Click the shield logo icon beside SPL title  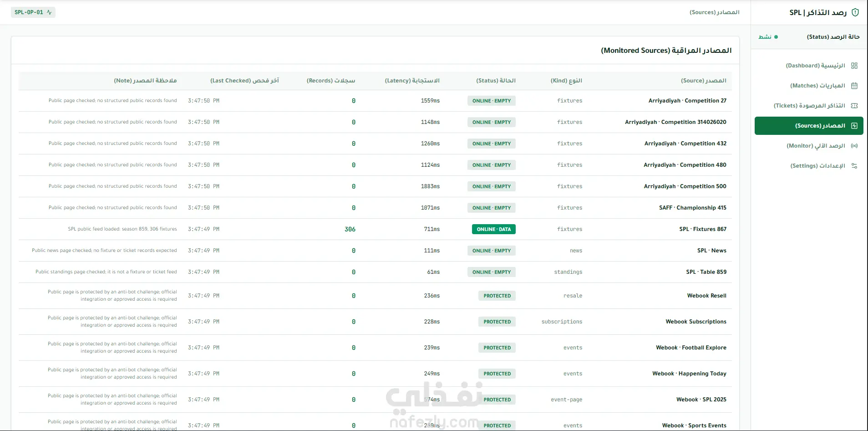[x=855, y=12]
